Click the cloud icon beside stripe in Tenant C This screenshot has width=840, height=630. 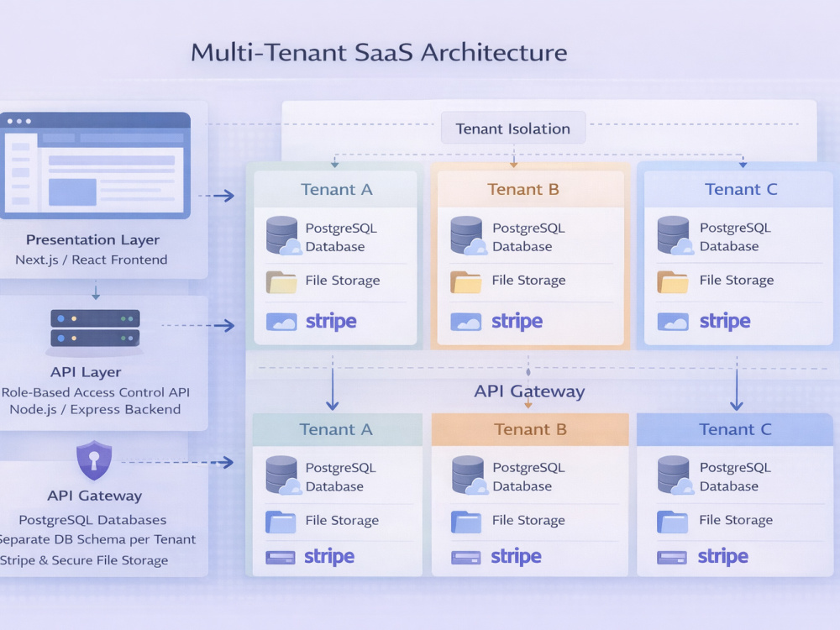[x=673, y=322]
